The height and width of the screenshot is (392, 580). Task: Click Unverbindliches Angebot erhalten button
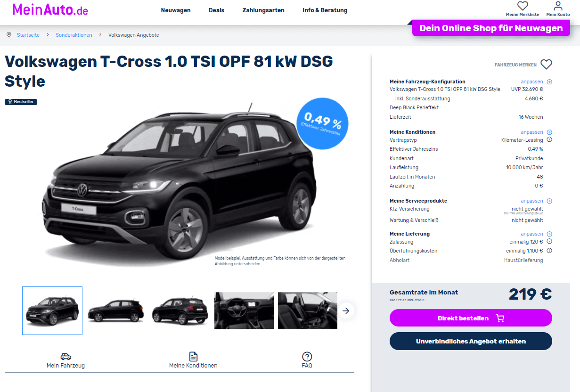point(471,341)
